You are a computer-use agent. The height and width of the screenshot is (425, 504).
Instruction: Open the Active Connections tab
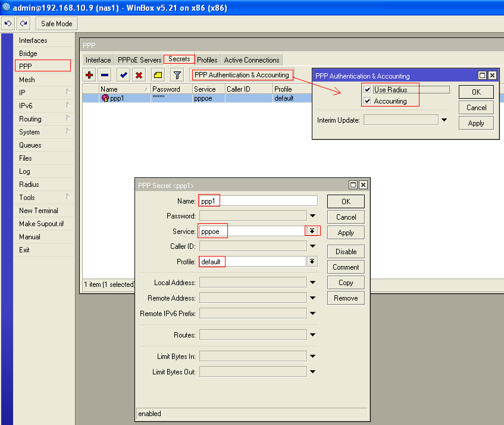point(251,60)
